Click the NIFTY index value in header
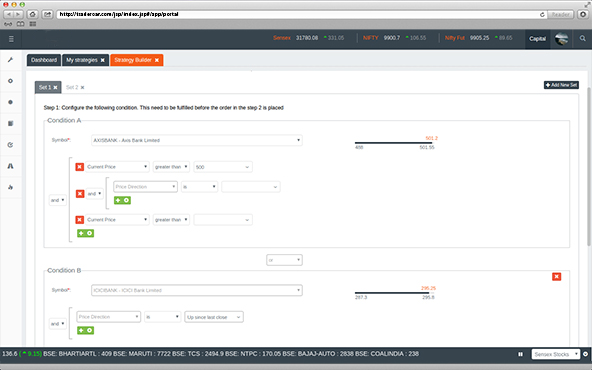Viewport: 592px width, 370px height. (x=392, y=38)
